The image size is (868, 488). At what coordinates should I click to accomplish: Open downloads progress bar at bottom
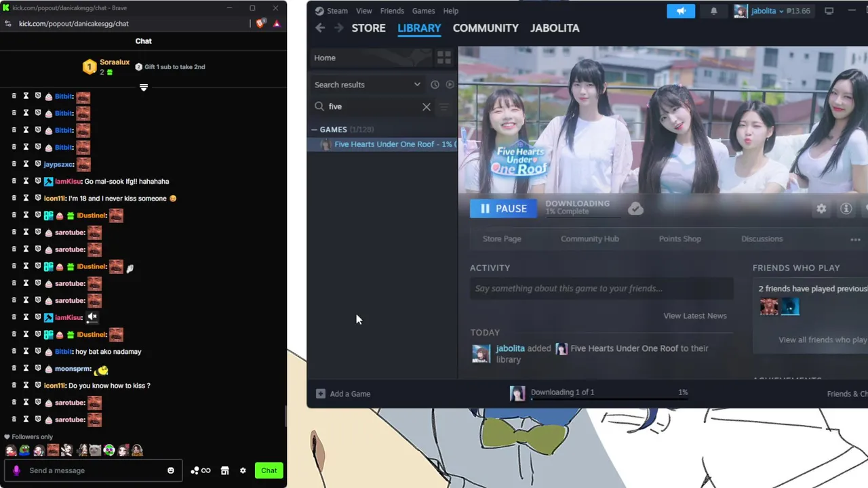click(609, 399)
